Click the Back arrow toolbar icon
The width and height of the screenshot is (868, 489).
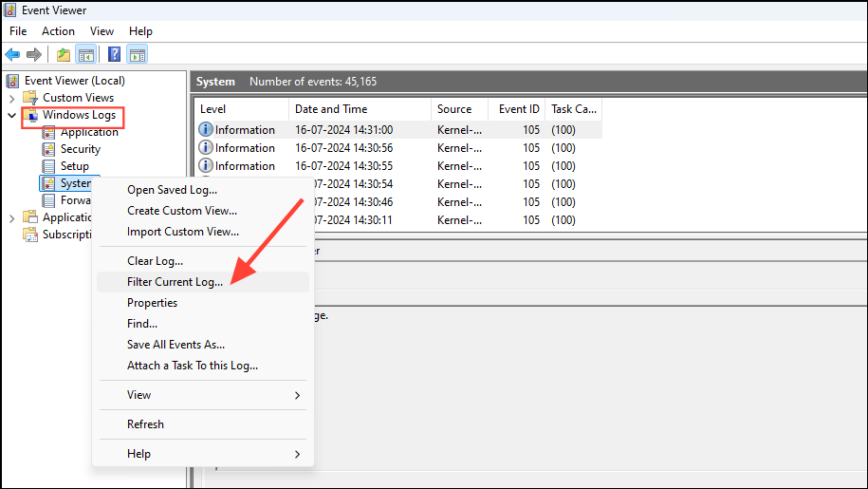12,54
